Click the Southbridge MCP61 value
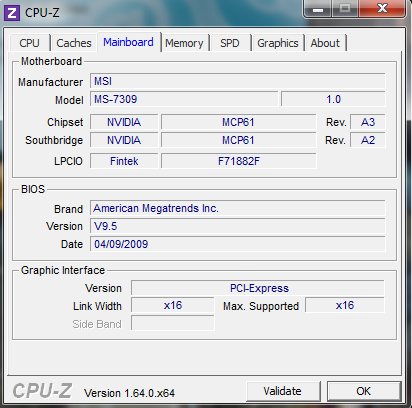The height and width of the screenshot is (408, 412). (x=238, y=140)
